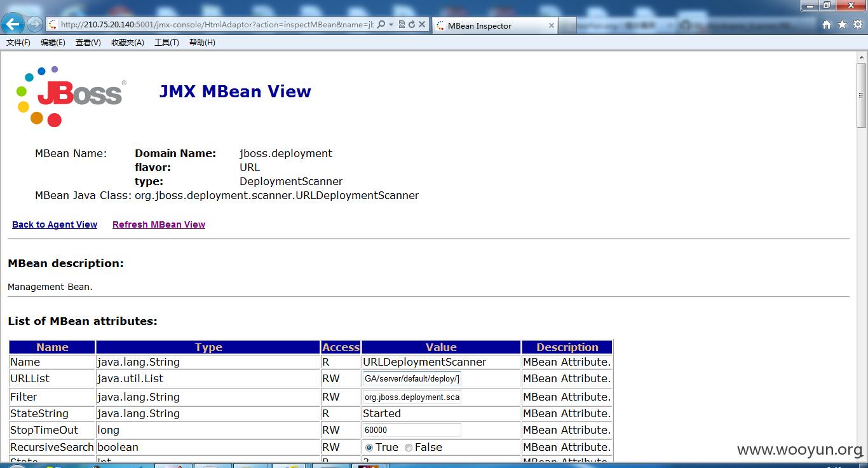
Task: Click the Started value cell
Action: (441, 413)
